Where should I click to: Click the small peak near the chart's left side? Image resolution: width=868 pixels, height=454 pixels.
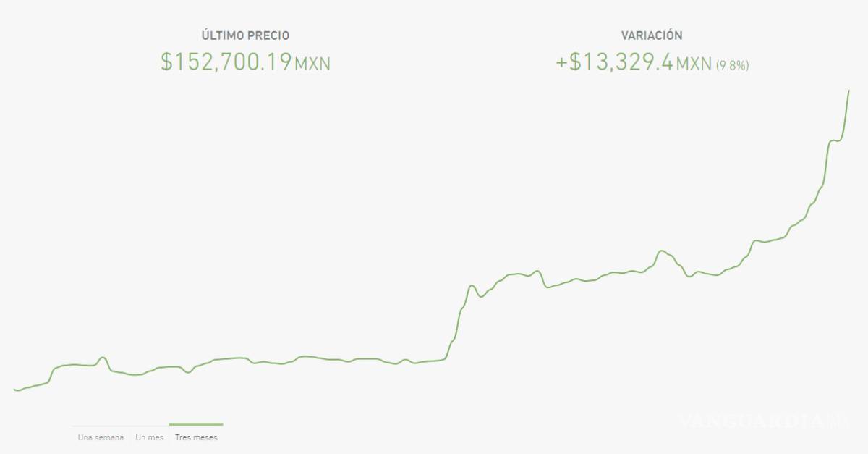[101, 356]
